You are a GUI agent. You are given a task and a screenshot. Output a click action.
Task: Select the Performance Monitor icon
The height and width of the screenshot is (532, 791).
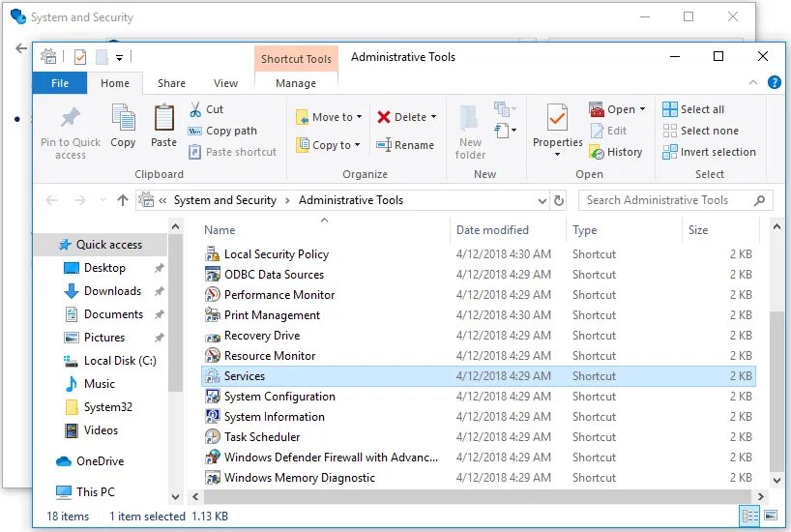[213, 295]
